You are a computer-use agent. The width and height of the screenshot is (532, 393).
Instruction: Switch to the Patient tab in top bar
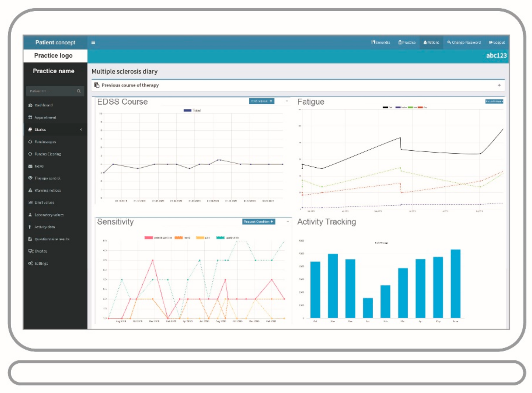431,43
